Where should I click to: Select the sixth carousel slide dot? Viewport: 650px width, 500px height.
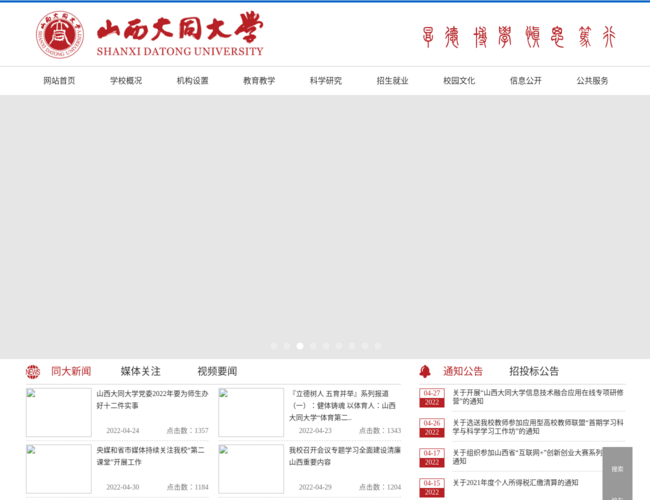pos(339,346)
